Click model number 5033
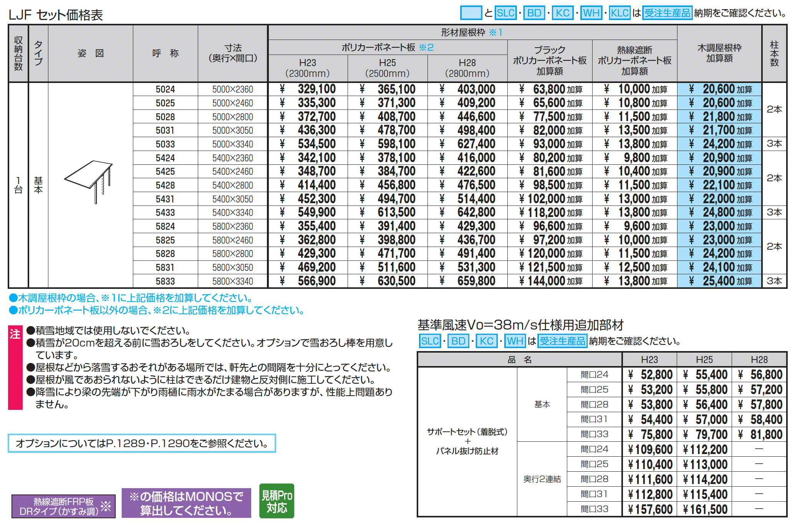 (165, 144)
